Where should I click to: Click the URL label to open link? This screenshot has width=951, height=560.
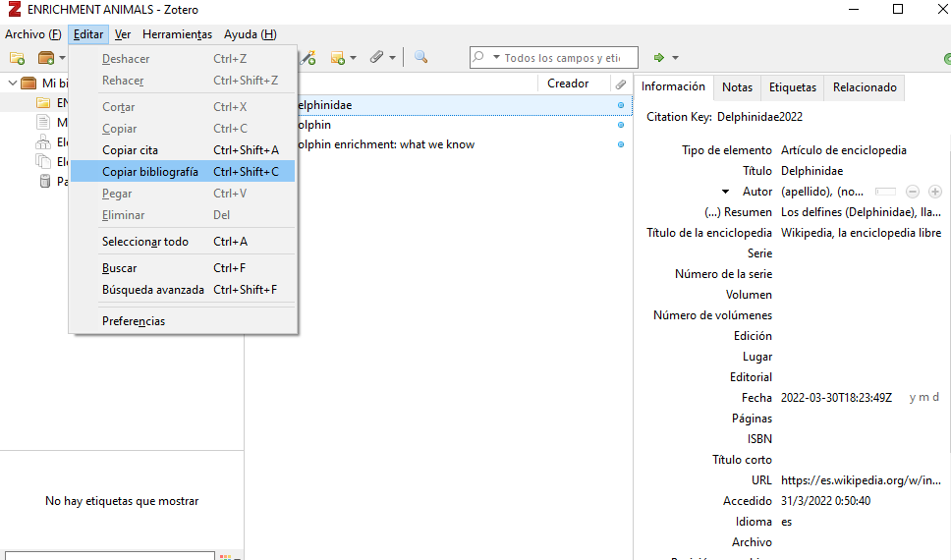pyautogui.click(x=761, y=480)
